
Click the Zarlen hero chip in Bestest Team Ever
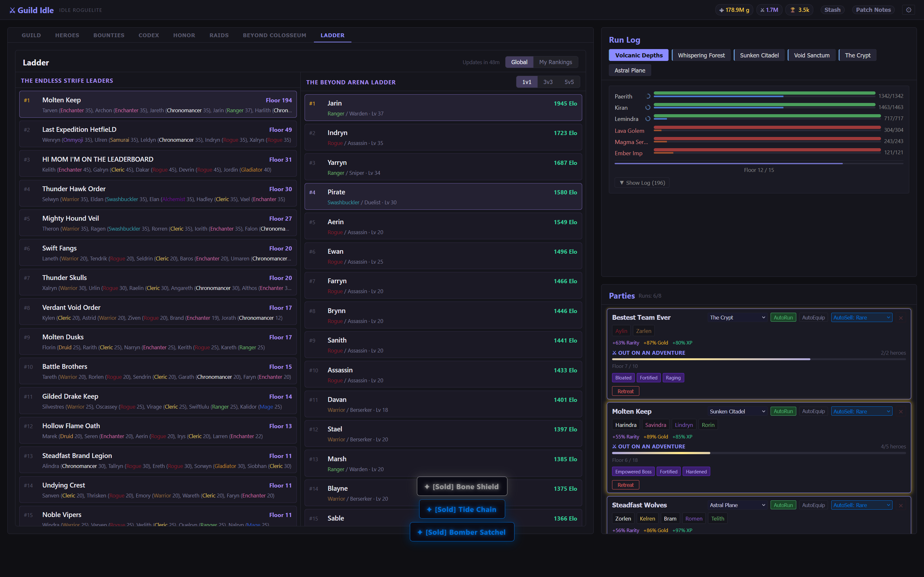[643, 331]
